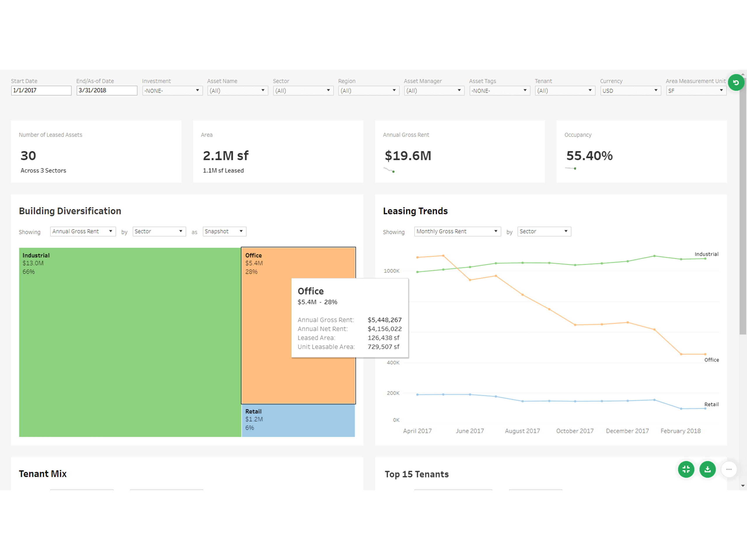The width and height of the screenshot is (747, 560).
Task: Change the Snapshot view dropdown
Action: click(x=224, y=231)
